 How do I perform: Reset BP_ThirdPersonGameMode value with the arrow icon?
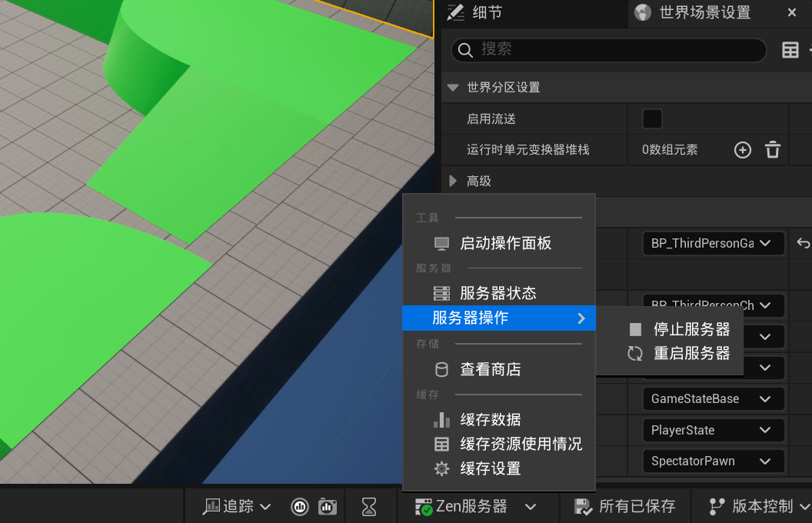click(803, 244)
